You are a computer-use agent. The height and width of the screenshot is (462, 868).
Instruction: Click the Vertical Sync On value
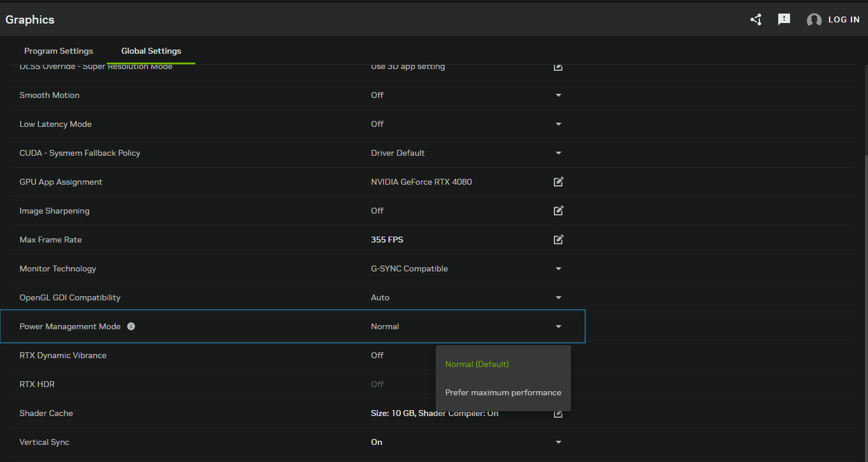point(376,442)
